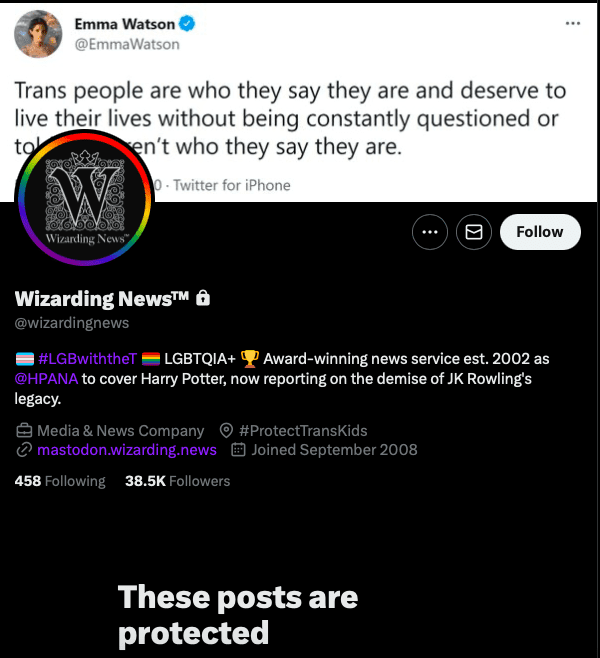This screenshot has width=600, height=658.
Task: Click the location pin icon
Action: click(226, 431)
